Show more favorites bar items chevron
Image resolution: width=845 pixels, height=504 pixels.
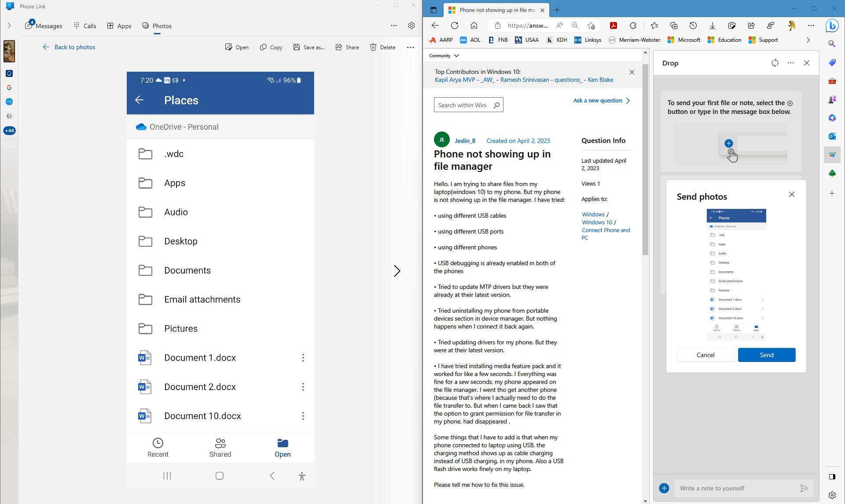click(x=808, y=40)
